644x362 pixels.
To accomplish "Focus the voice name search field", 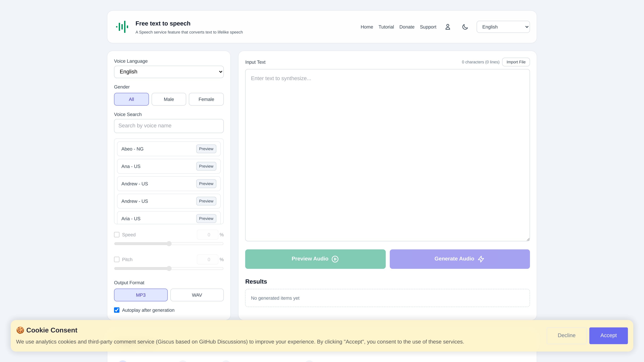I will coord(169,126).
